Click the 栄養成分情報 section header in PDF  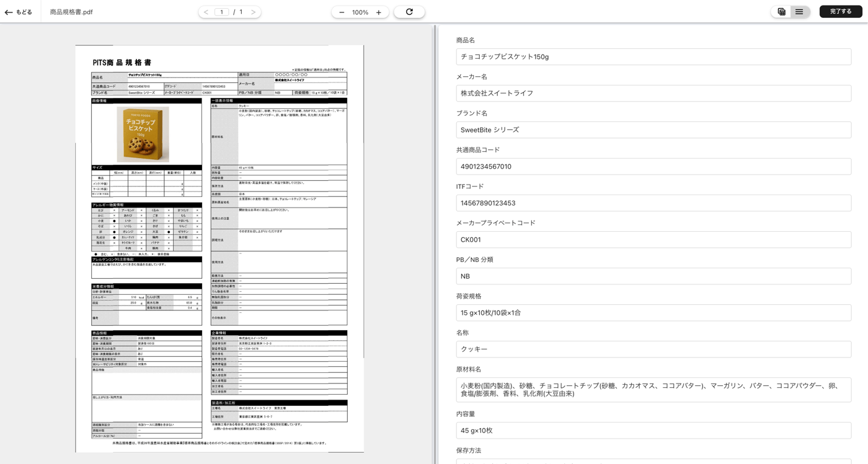pos(147,286)
